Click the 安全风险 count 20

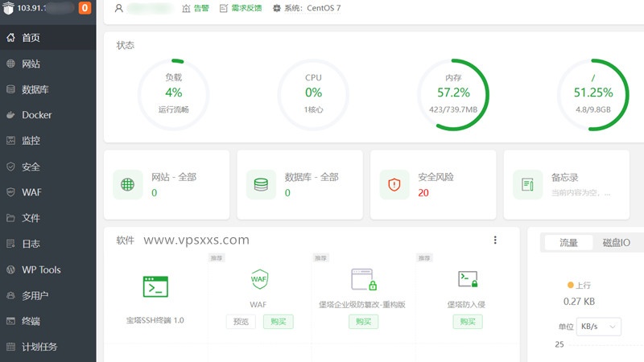(423, 193)
